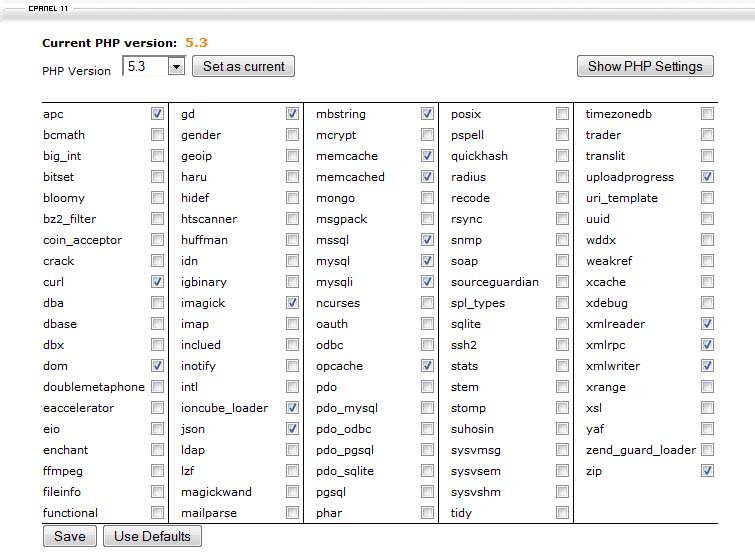The width and height of the screenshot is (755, 554).
Task: Save the PHP extension selection
Action: pyautogui.click(x=69, y=536)
